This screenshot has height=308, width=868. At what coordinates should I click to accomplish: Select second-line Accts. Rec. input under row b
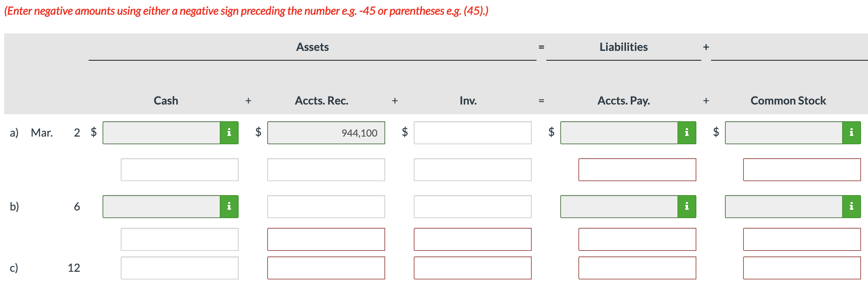(326, 239)
